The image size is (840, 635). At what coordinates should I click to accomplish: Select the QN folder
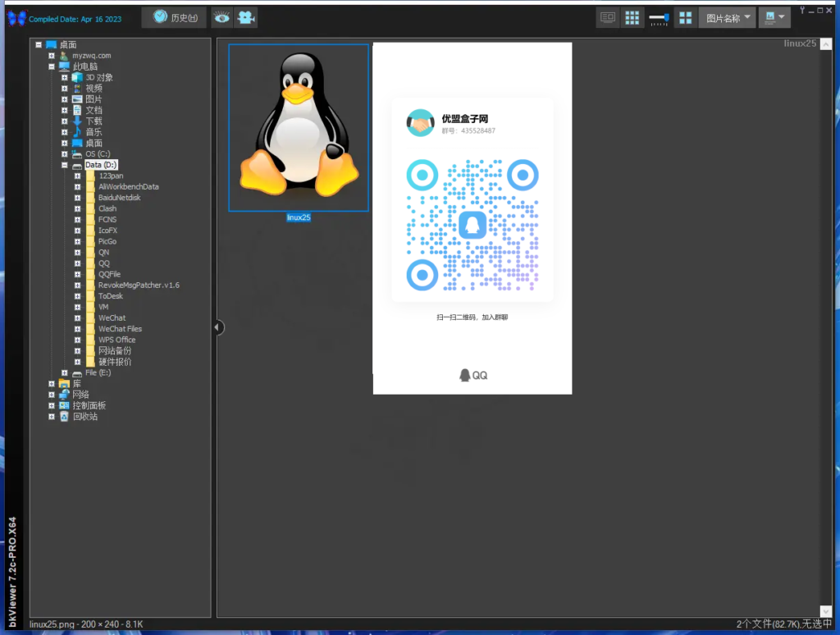tap(103, 253)
